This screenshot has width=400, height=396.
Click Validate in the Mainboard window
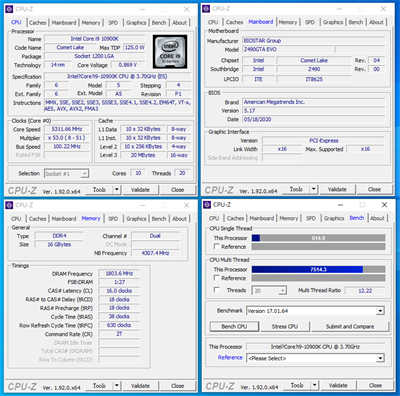(337, 189)
